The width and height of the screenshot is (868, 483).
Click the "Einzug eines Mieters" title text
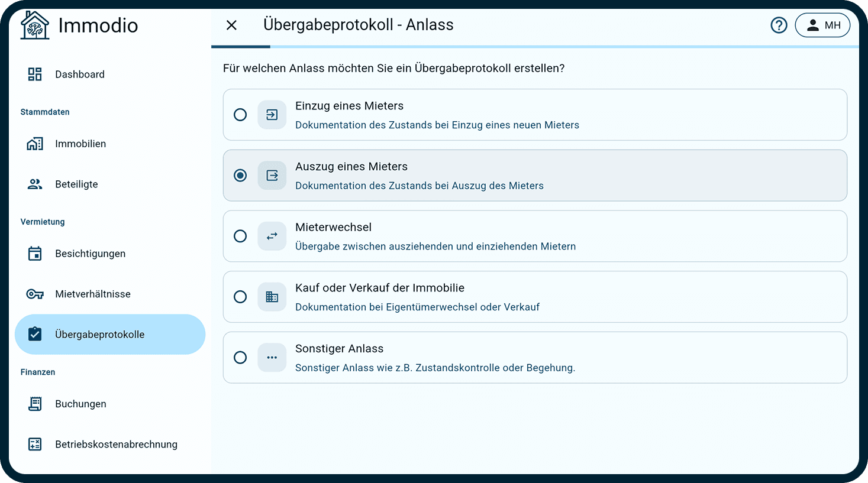[x=349, y=106]
